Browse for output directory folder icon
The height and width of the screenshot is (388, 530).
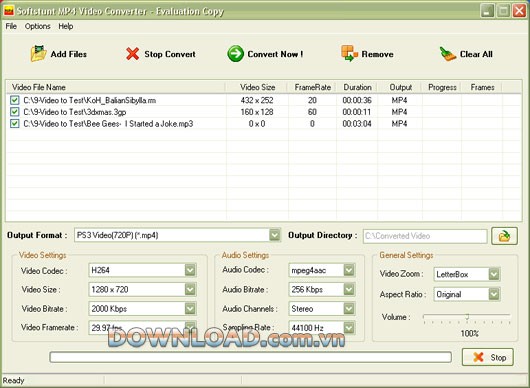pos(504,236)
